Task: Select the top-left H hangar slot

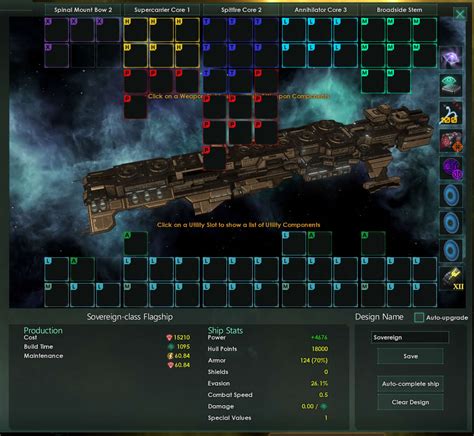Action: [136, 30]
